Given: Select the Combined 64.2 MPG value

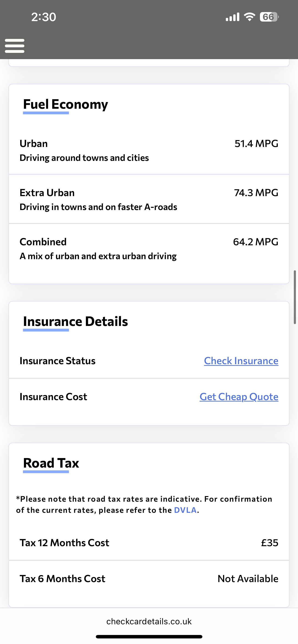Looking at the screenshot, I should pos(256,242).
